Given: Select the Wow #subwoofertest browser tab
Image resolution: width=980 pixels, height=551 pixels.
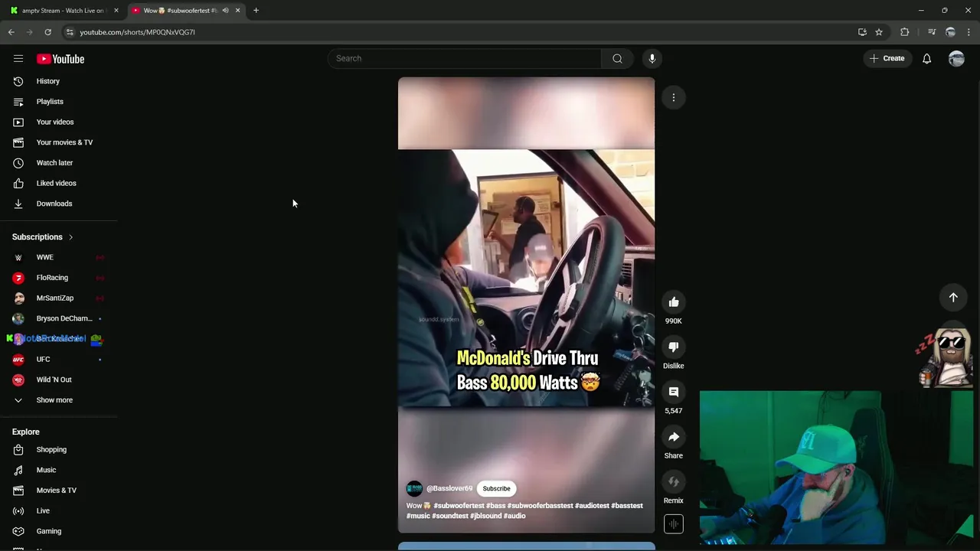Looking at the screenshot, I should point(181,11).
